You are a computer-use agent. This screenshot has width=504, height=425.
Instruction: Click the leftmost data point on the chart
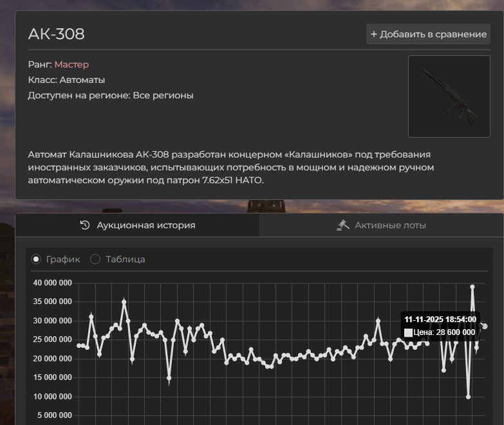point(79,345)
